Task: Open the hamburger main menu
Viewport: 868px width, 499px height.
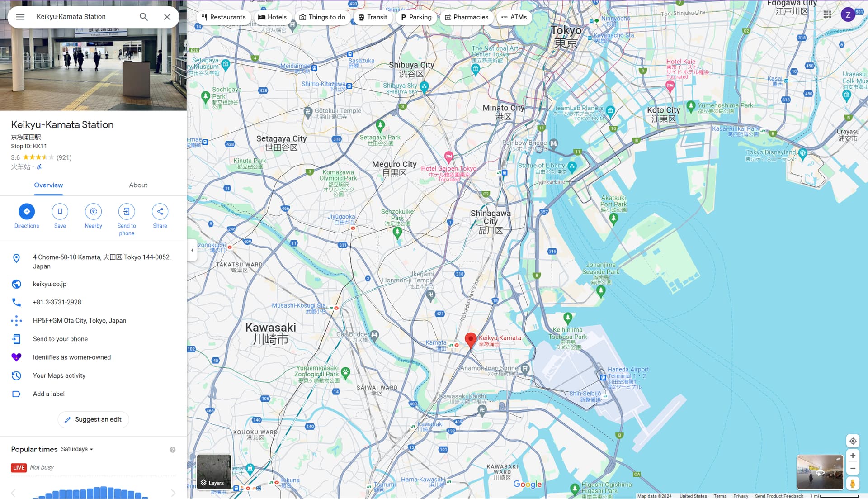Action: click(20, 17)
